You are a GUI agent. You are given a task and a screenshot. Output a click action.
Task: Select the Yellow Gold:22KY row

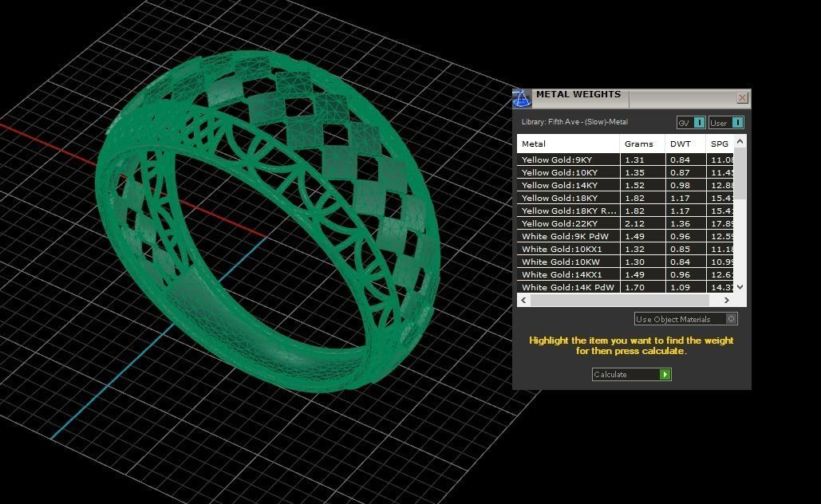[626, 223]
